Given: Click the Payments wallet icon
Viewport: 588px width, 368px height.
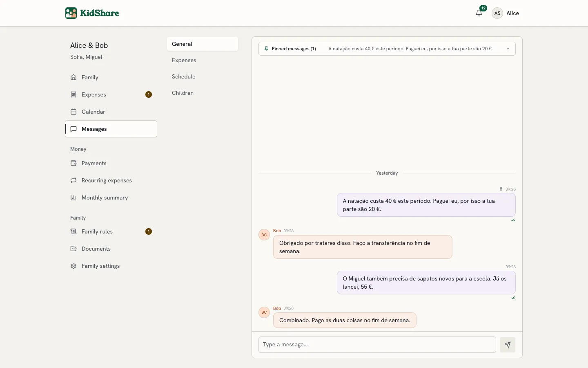Looking at the screenshot, I should coord(73,163).
